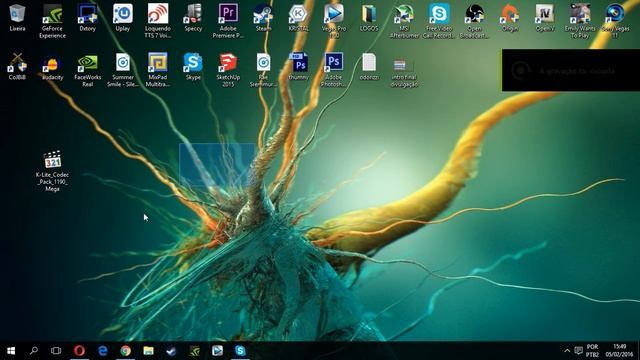Launch GeForce Experience desktop shortcut
The height and width of the screenshot is (360, 640).
[52, 21]
